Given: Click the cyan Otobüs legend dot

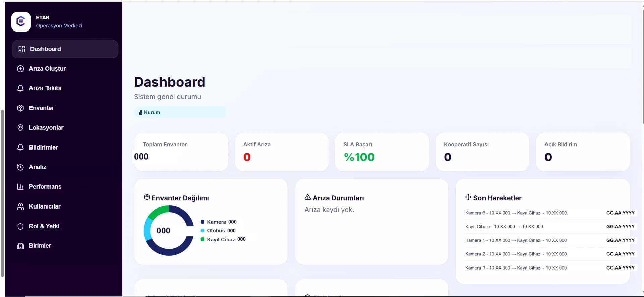Looking at the screenshot, I should 202,230.
